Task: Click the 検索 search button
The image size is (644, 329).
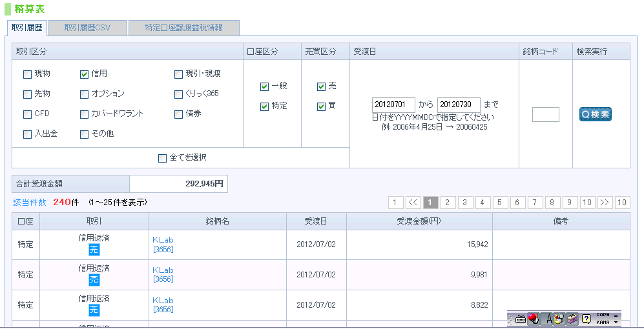Action: tap(595, 114)
